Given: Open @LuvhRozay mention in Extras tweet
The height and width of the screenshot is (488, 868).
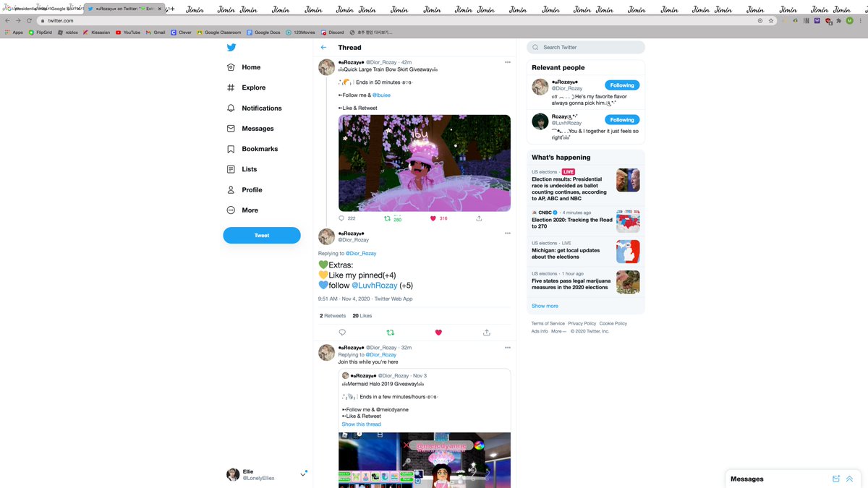Looking at the screenshot, I should [375, 286].
